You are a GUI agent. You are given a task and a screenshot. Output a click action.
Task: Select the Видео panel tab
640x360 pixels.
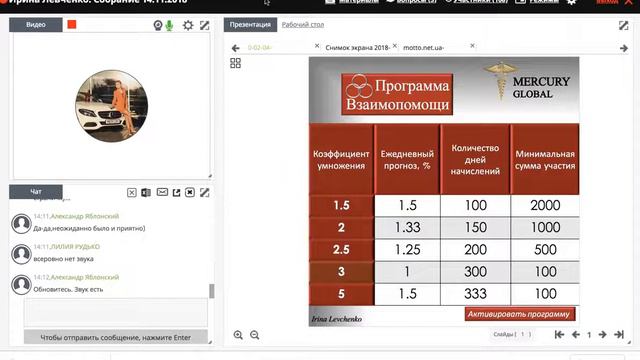pyautogui.click(x=36, y=24)
